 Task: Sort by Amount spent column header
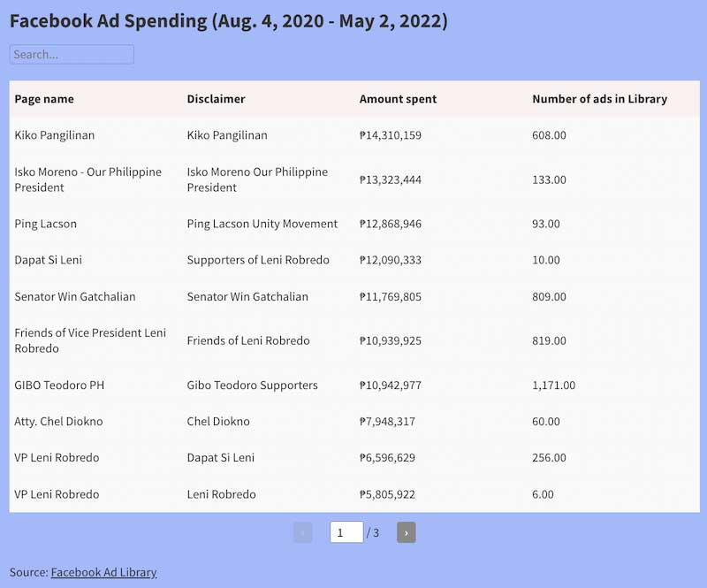coord(398,99)
